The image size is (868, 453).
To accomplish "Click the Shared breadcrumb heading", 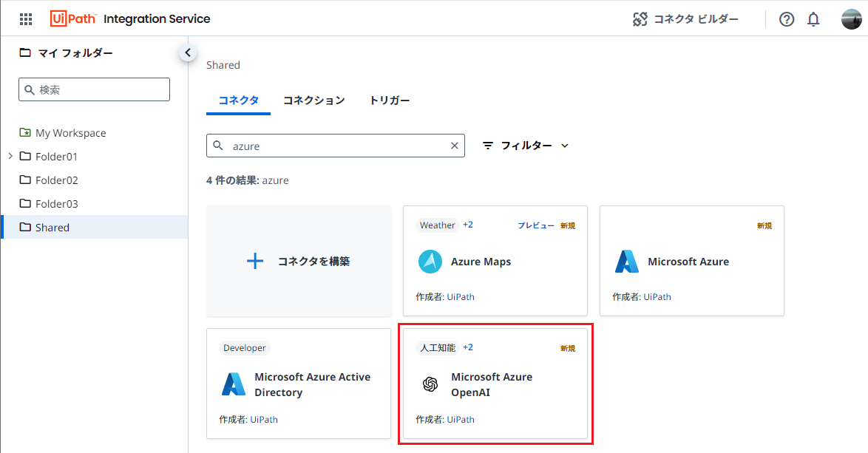I will point(223,65).
